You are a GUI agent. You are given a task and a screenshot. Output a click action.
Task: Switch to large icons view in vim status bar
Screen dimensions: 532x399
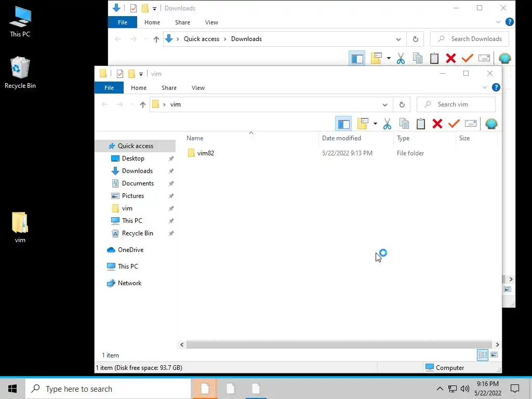click(494, 355)
